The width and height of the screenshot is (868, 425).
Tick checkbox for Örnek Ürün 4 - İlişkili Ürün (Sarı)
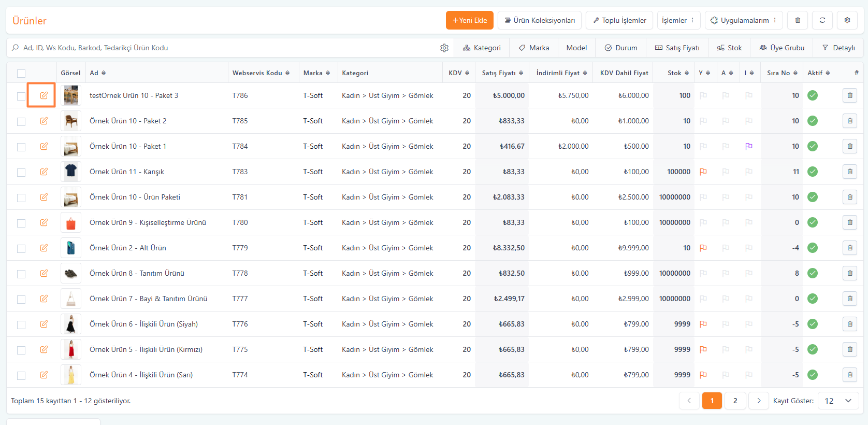21,375
